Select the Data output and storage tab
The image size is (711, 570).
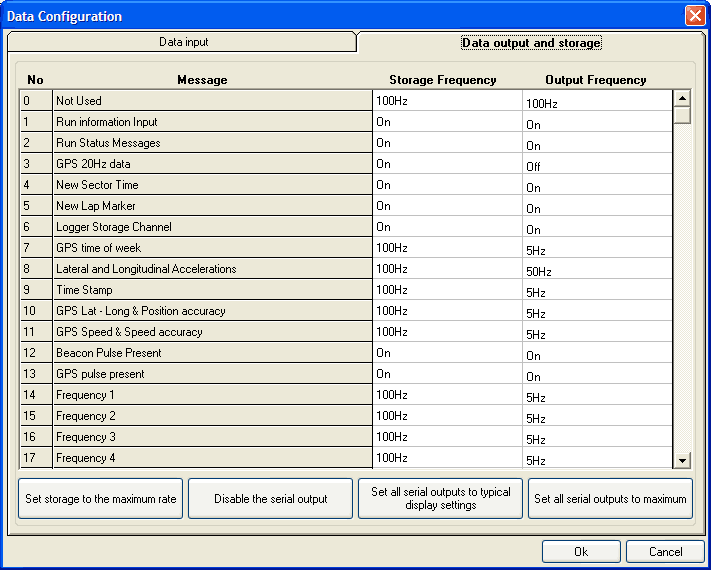tap(530, 43)
